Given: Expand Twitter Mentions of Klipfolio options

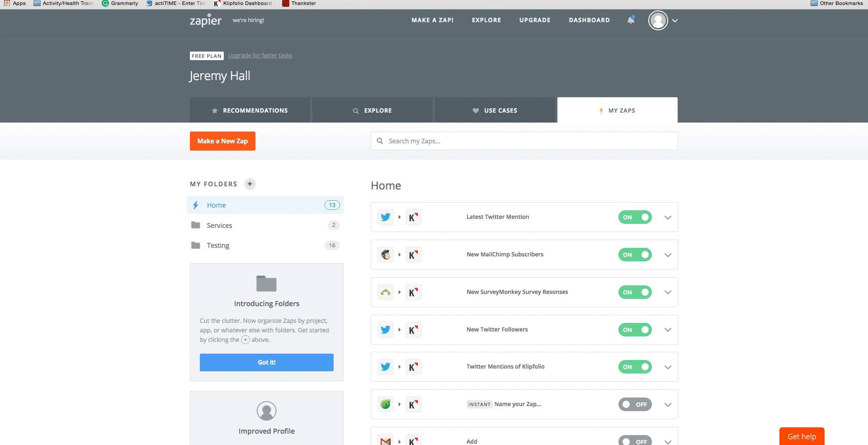Looking at the screenshot, I should (668, 367).
